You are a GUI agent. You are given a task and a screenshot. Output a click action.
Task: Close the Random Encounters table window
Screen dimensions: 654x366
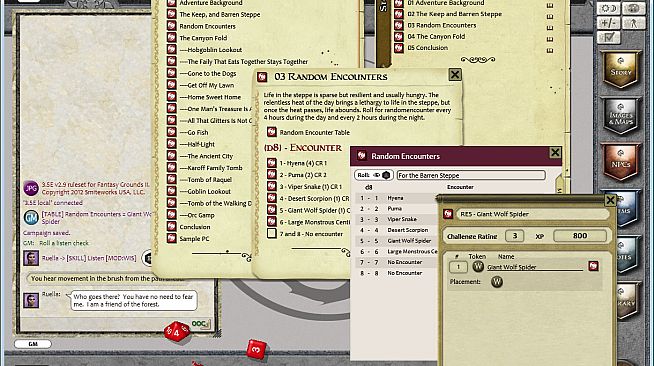point(555,153)
